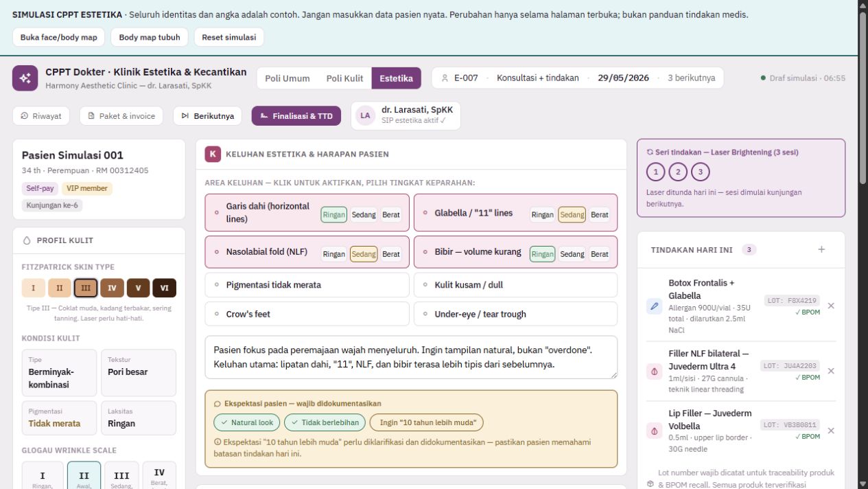Open the Pigmentasi Tidak merata field
868x489 pixels.
[59, 418]
